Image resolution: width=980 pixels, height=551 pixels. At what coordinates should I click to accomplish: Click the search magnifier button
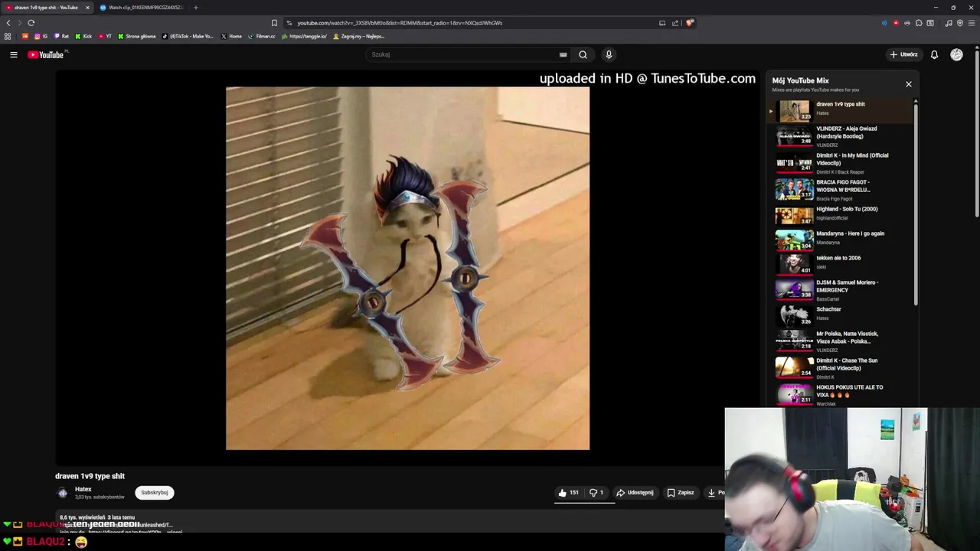[583, 54]
